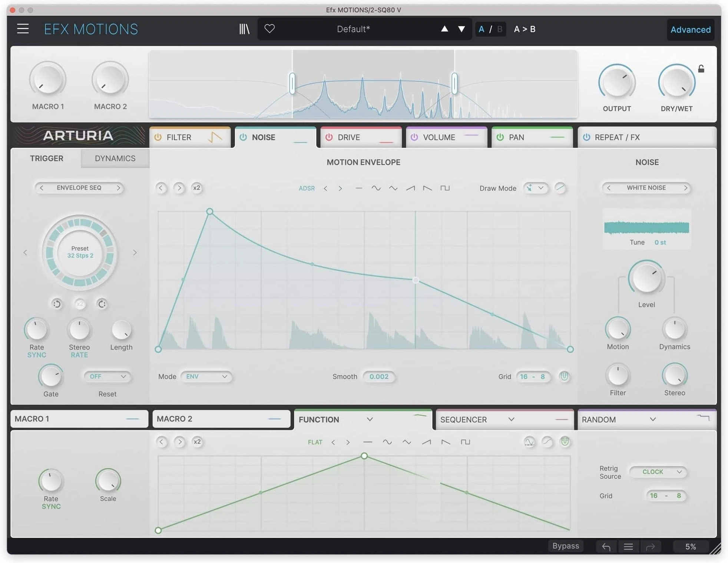Choose ramp-up shape in Motion Envelope toolbar
Image resolution: width=728 pixels, height=563 pixels.
410,188
